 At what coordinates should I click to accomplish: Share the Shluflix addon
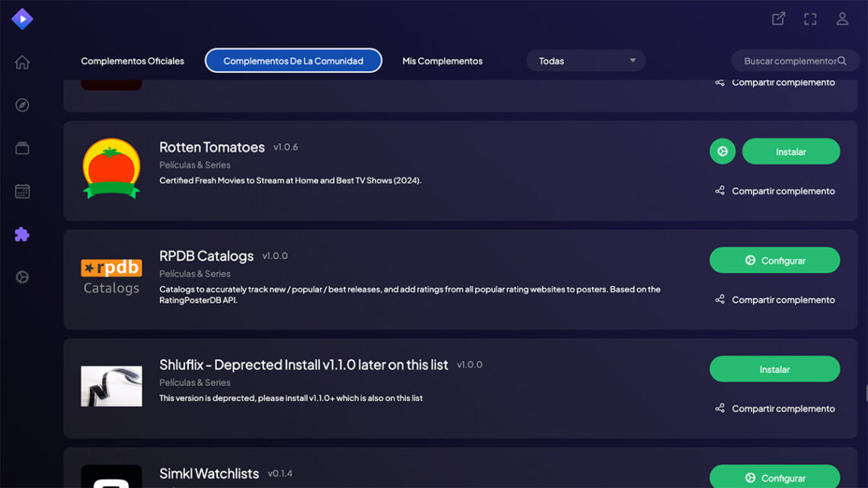[774, 409]
